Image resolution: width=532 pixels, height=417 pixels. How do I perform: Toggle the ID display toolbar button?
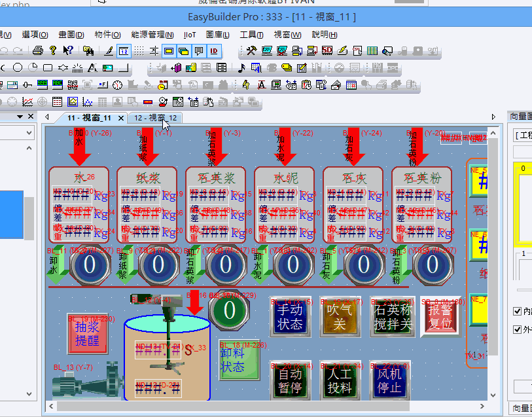tap(215, 50)
